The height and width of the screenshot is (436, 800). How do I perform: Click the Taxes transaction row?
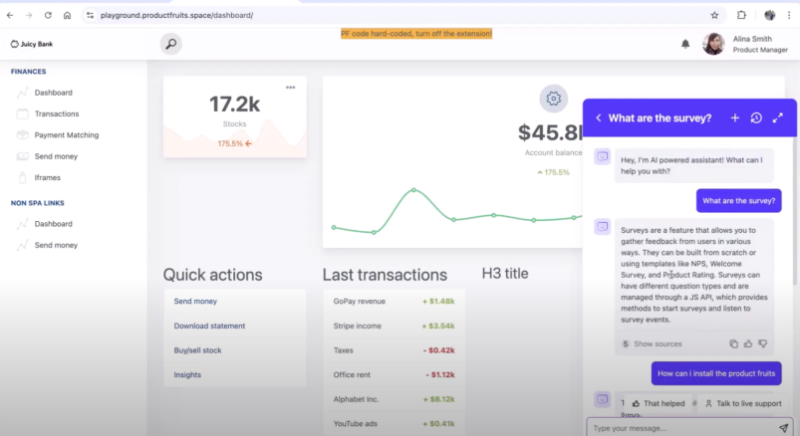pyautogui.click(x=393, y=350)
